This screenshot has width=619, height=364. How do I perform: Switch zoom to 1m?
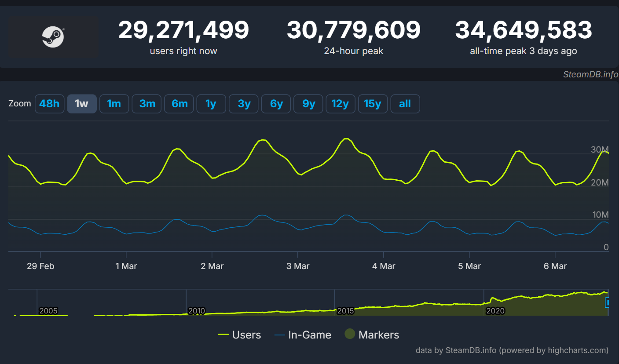(x=114, y=104)
